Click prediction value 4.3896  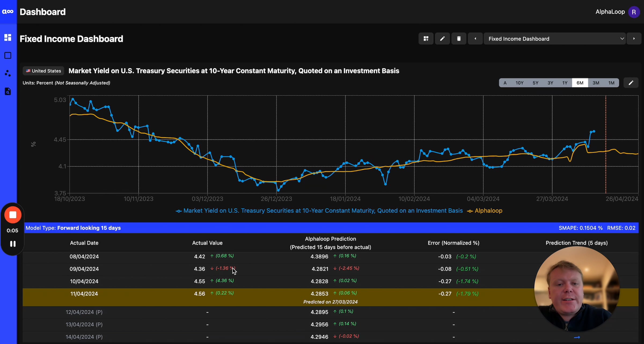tap(319, 257)
